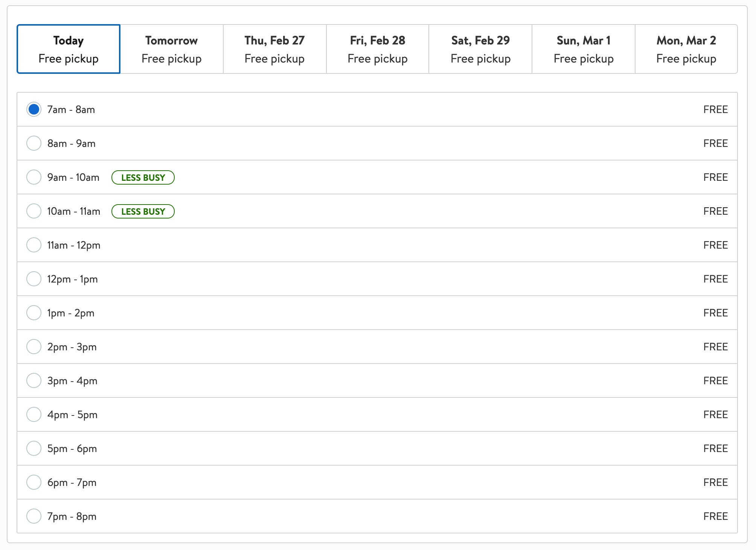Viewport: 756px width, 550px height.
Task: Select the Sat, Feb 29 date tab
Action: 480,49
